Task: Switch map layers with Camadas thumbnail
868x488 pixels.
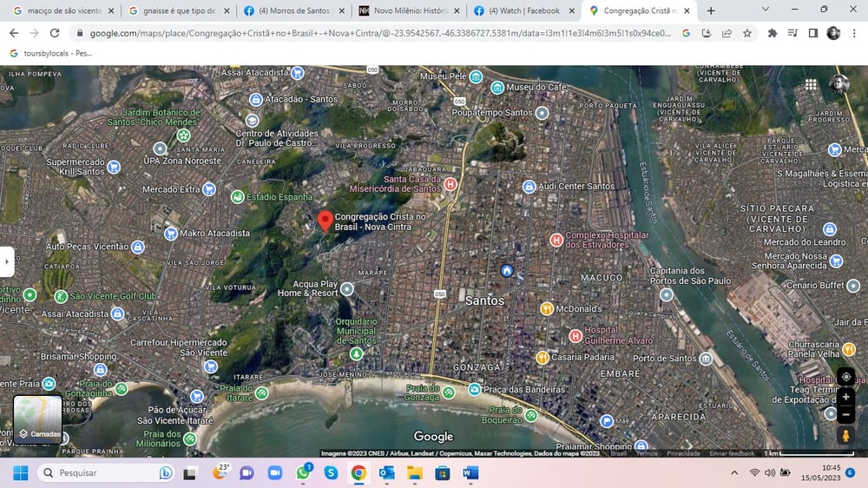Action: [x=37, y=419]
